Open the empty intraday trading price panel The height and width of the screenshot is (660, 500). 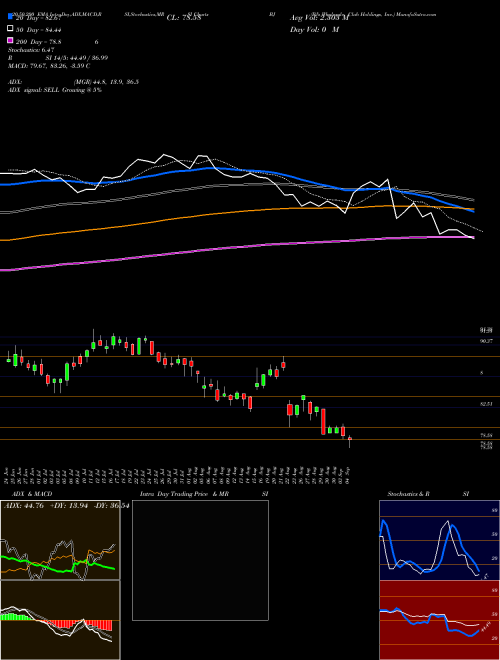click(x=200, y=560)
